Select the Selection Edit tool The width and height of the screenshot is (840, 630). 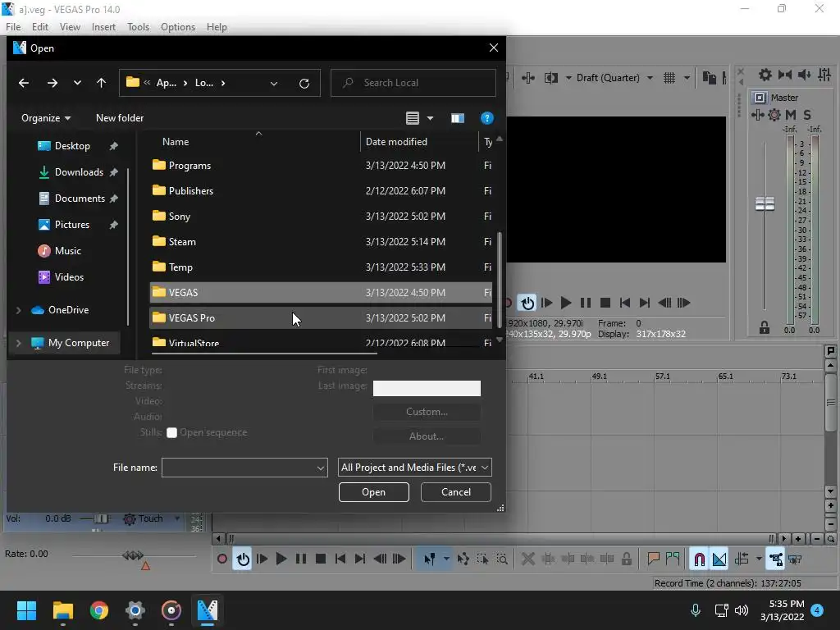click(482, 559)
